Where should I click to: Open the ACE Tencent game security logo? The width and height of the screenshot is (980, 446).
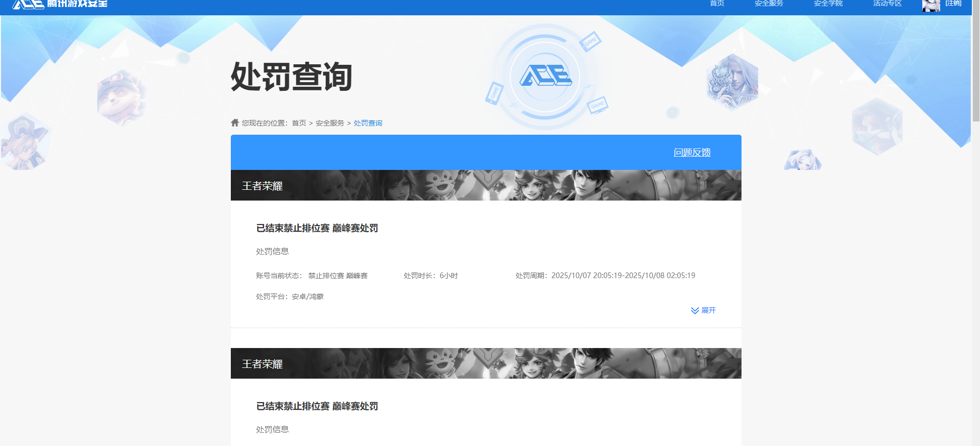[x=60, y=4]
